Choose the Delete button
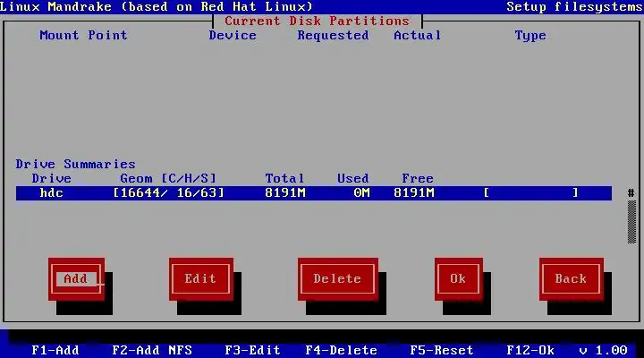This screenshot has width=644, height=358. click(x=337, y=279)
